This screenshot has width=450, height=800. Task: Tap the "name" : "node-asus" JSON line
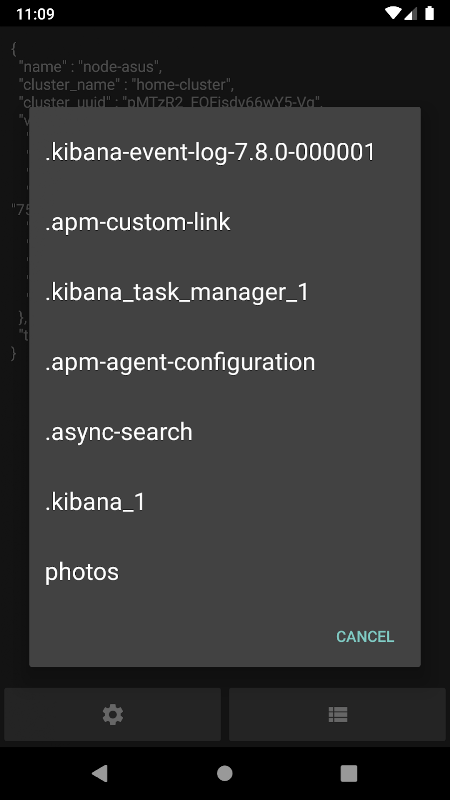pyautogui.click(x=90, y=67)
